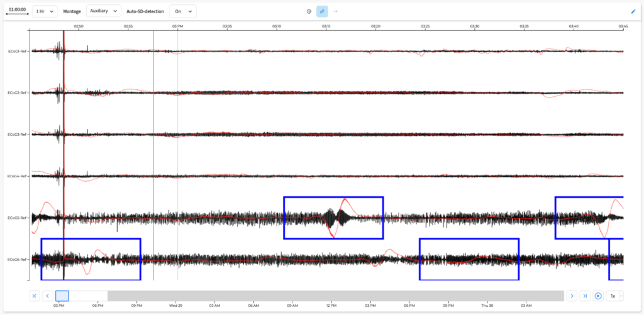Click the grayed right arrow icon

[335, 11]
